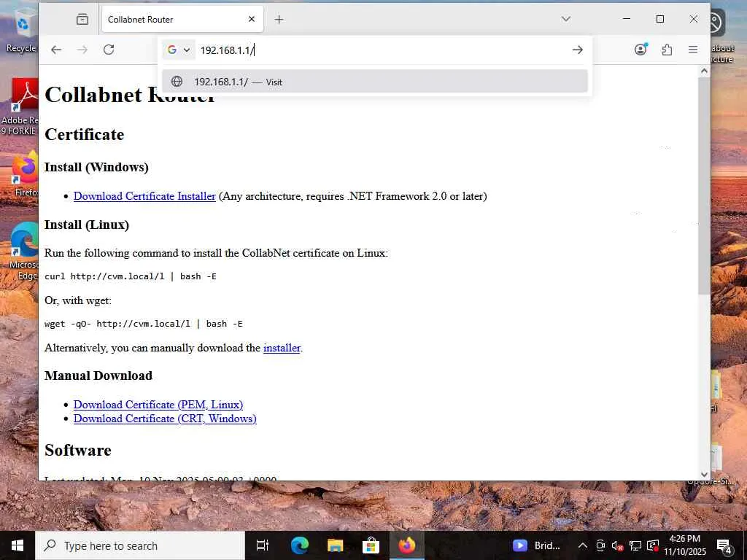Viewport: 747px width, 560px height.
Task: Download Certificate (PEM, Linux) link
Action: pos(158,405)
